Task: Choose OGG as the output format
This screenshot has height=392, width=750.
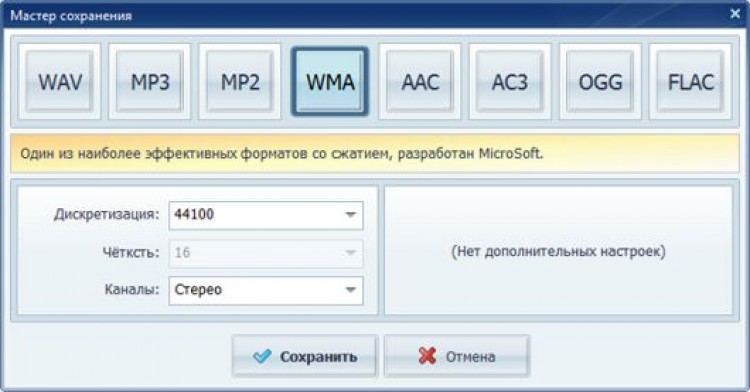Action: (600, 82)
